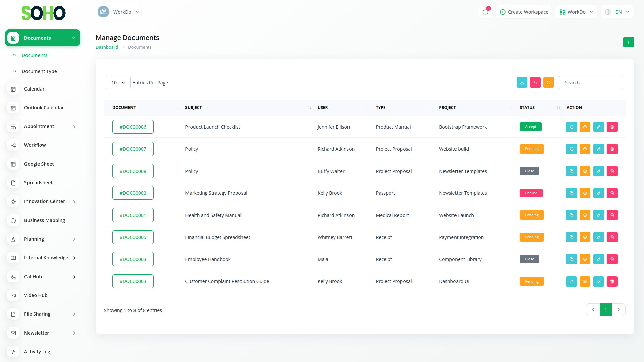Open the entries per page dropdown
Viewport: 644px width, 362px height.
118,83
